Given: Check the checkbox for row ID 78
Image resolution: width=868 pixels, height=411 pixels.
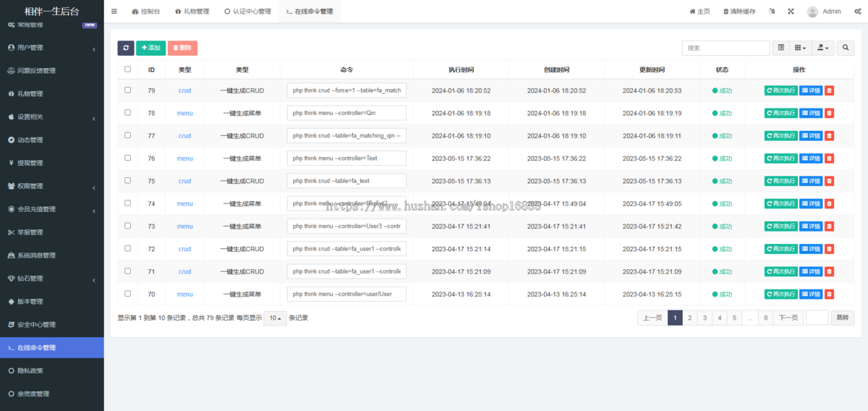Looking at the screenshot, I should [128, 112].
